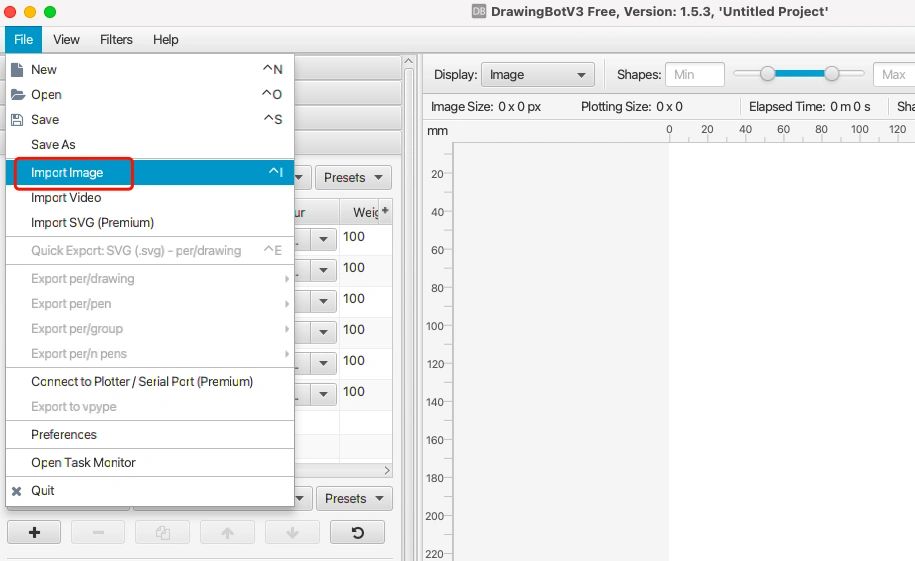Click the minus remove button
915x561 pixels.
(98, 533)
